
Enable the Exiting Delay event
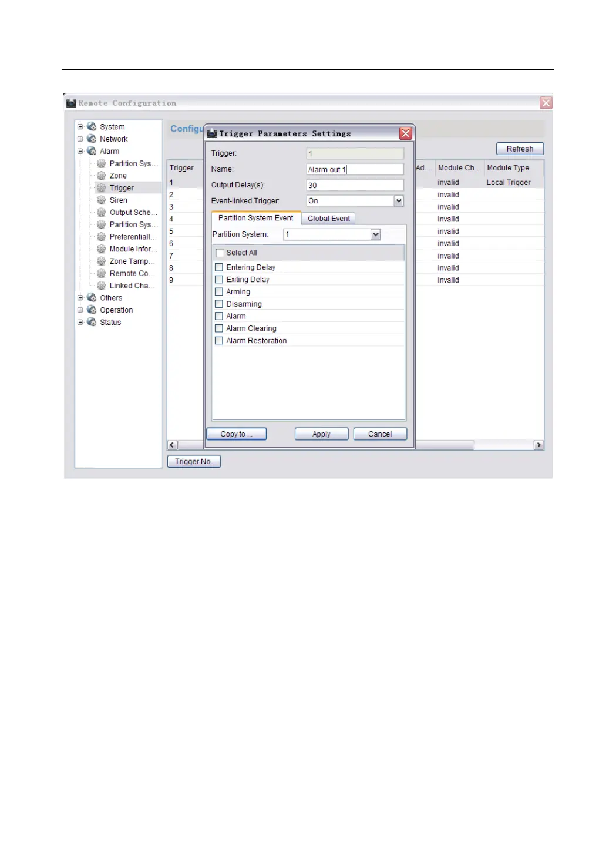pyautogui.click(x=219, y=279)
